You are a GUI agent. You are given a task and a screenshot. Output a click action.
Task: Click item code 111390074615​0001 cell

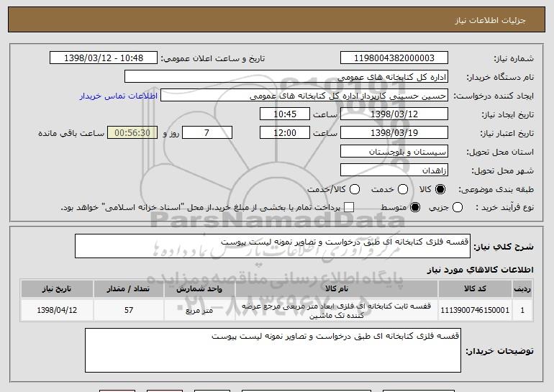pos(475,311)
